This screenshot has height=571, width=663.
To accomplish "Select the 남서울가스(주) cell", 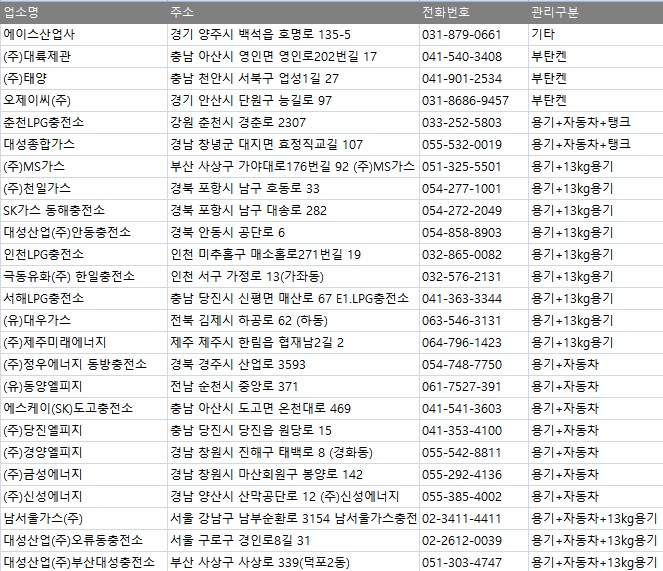I will pos(84,519).
